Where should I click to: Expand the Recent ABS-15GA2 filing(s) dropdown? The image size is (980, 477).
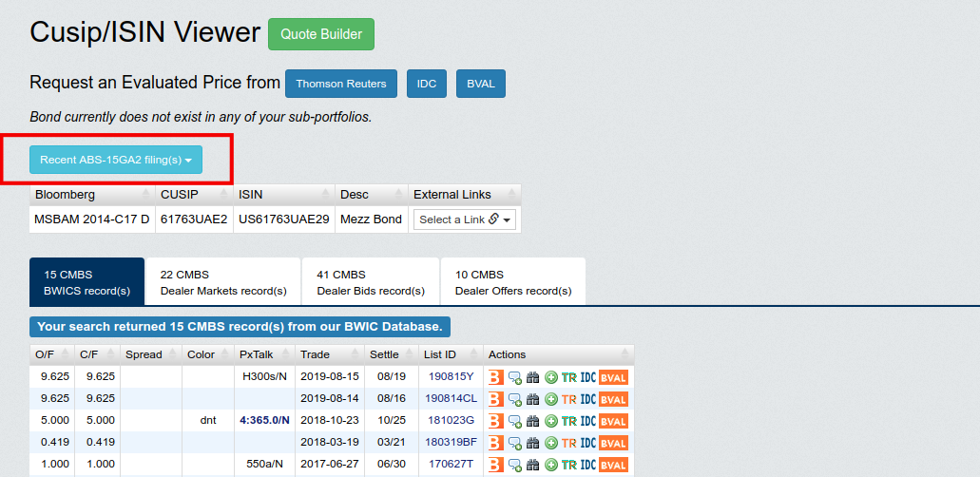click(x=116, y=160)
